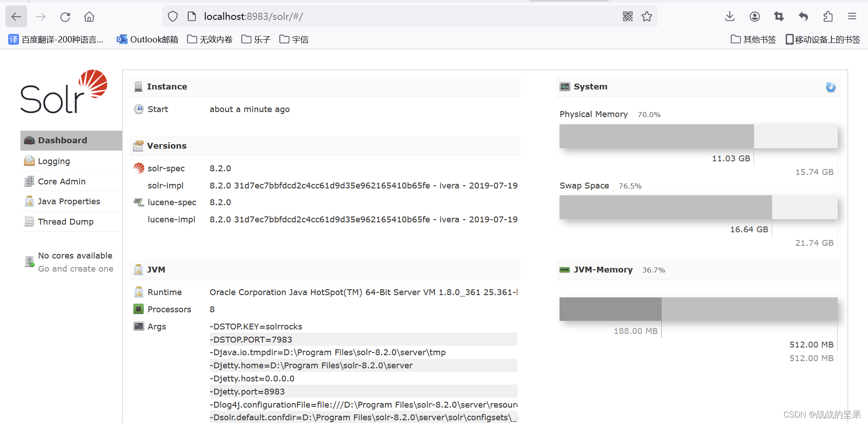Click the Instance panel disk icon
This screenshot has width=868, height=423.
(x=138, y=86)
